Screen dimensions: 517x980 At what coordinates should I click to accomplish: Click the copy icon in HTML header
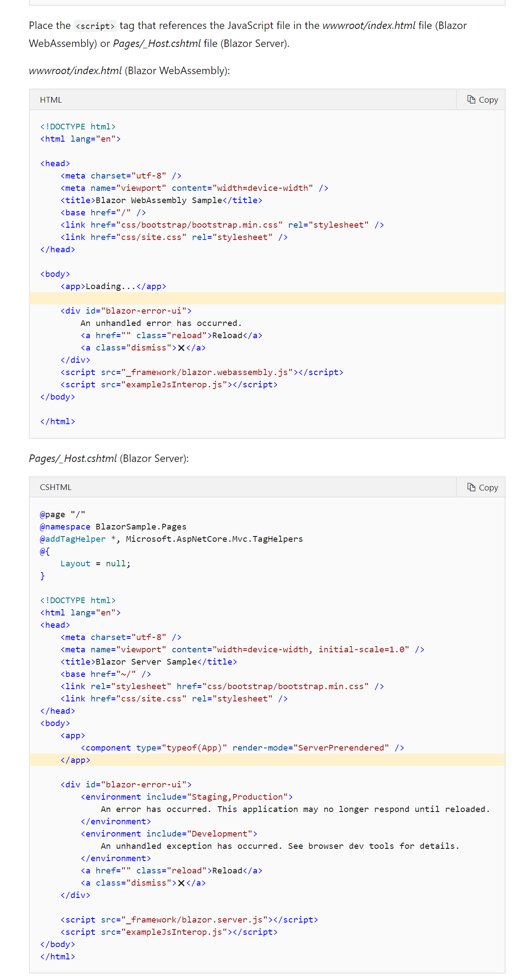[x=471, y=100]
